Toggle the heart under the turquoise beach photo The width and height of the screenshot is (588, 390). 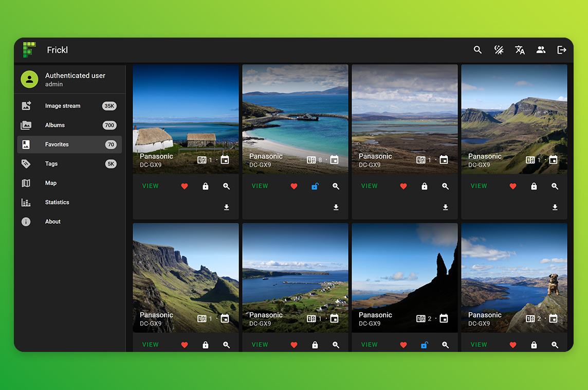coord(294,186)
